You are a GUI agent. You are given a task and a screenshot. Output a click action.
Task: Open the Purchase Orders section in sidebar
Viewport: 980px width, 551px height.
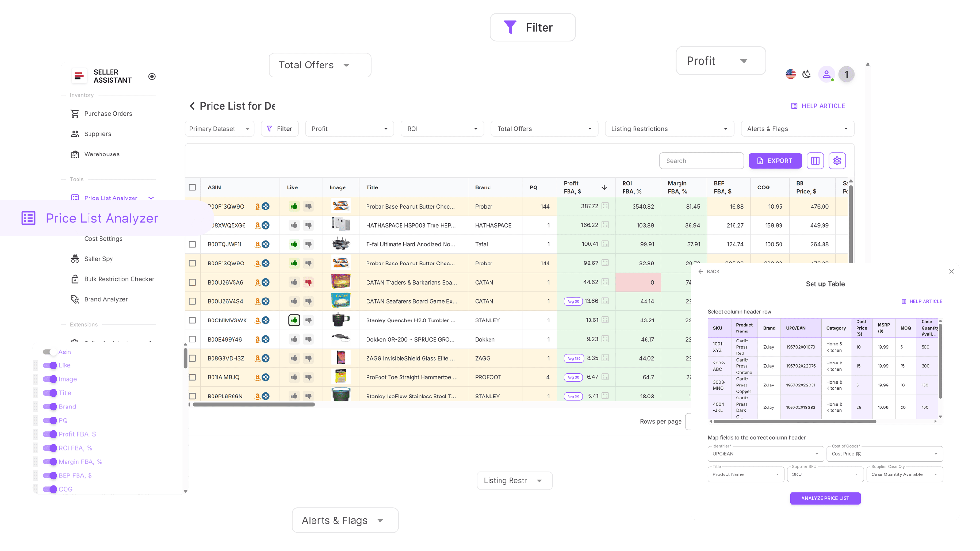(108, 113)
